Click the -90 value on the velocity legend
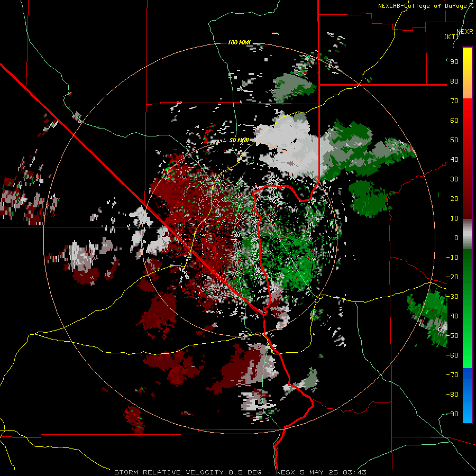The height and width of the screenshot is (476, 476). click(452, 414)
